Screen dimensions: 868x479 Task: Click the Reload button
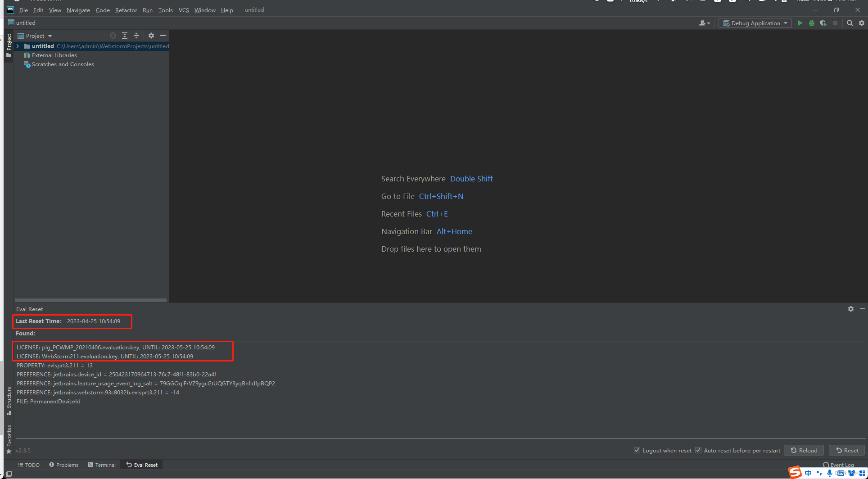pyautogui.click(x=804, y=450)
